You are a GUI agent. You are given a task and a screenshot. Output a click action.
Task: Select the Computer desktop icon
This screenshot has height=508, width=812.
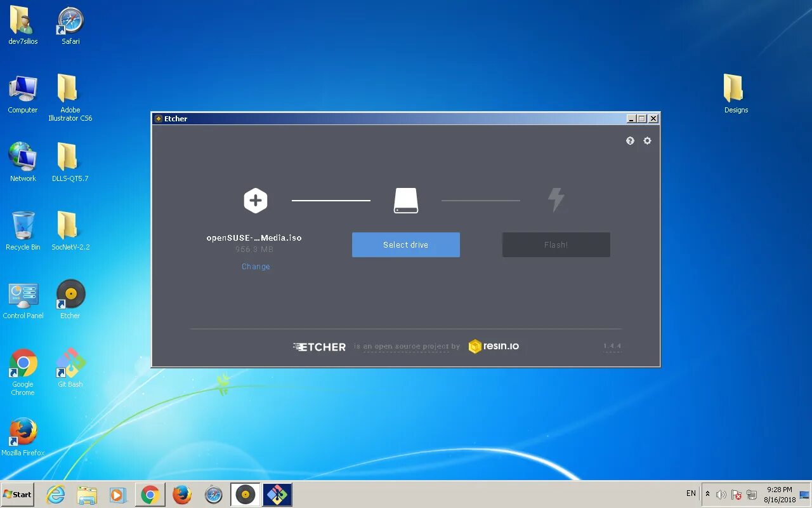pos(23,95)
